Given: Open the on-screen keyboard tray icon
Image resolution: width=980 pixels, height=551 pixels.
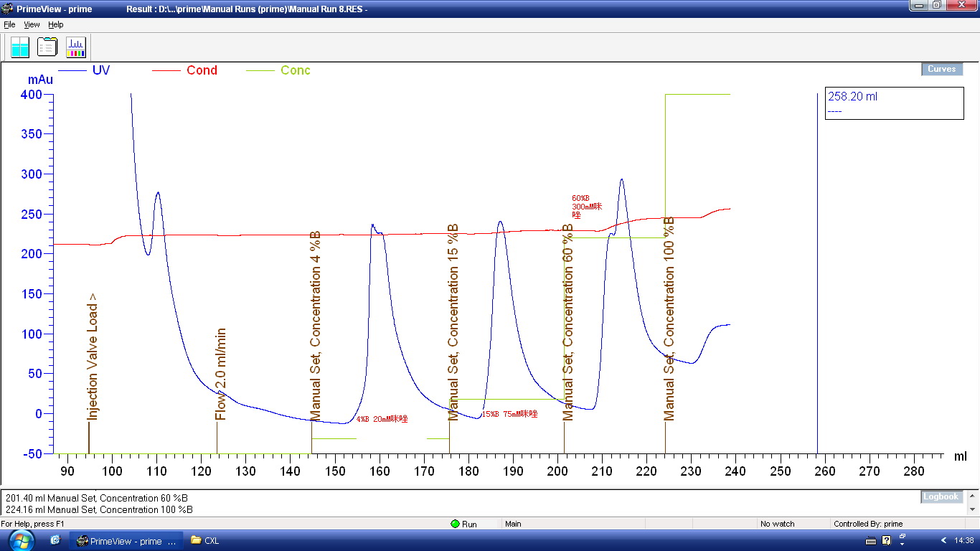Looking at the screenshot, I should [x=872, y=540].
